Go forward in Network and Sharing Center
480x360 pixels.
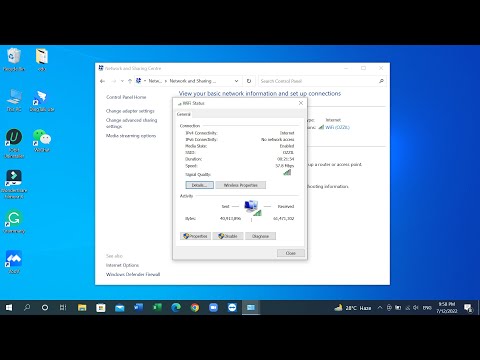(114, 81)
